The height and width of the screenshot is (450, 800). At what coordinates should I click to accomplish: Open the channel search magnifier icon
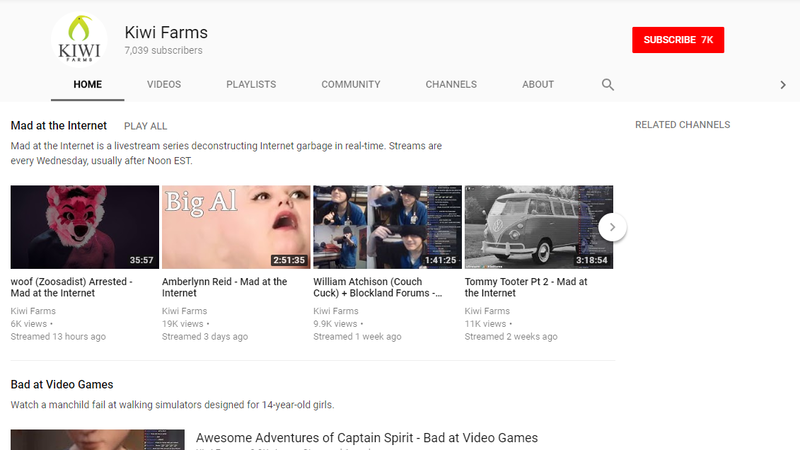point(608,85)
